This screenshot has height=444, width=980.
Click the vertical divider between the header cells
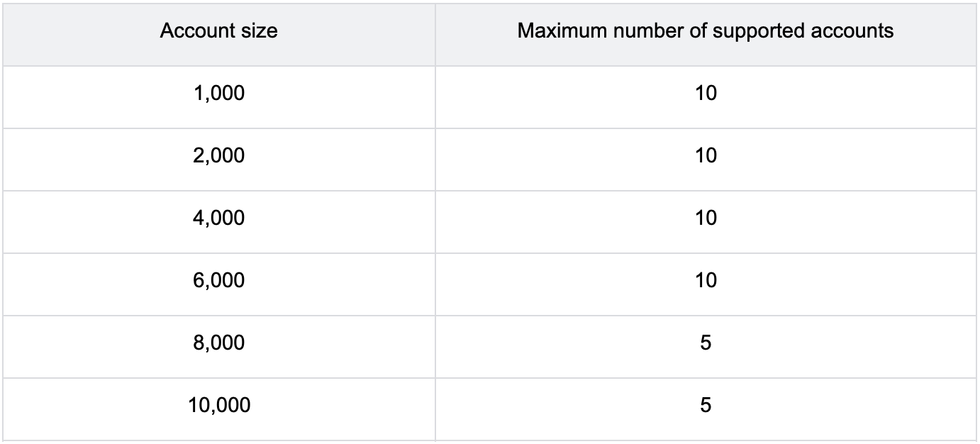click(435, 35)
